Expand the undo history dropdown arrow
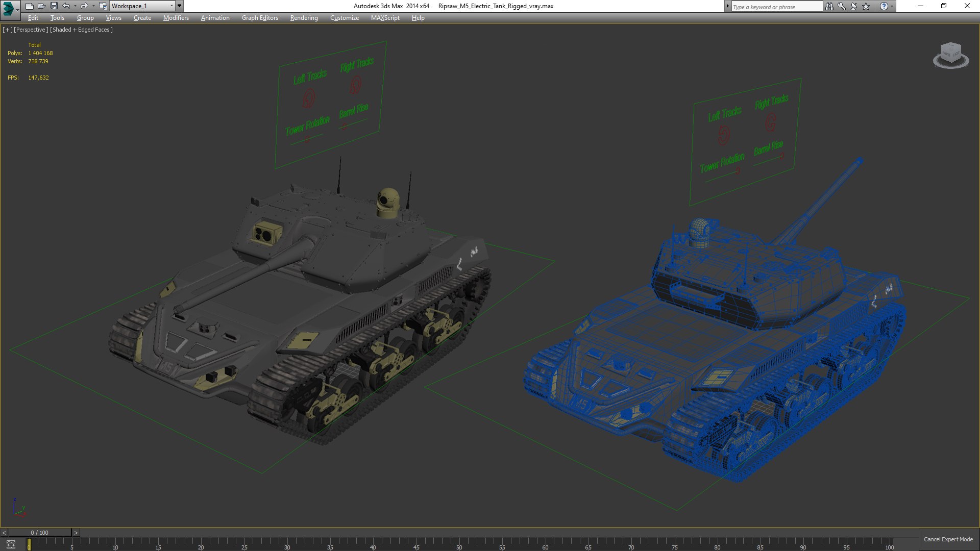 pyautogui.click(x=75, y=6)
